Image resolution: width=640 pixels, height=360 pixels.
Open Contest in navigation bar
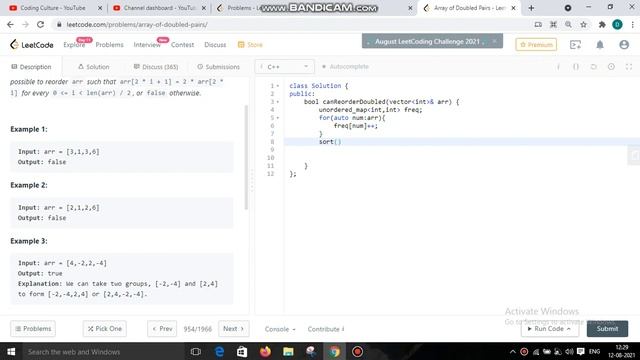click(x=182, y=44)
